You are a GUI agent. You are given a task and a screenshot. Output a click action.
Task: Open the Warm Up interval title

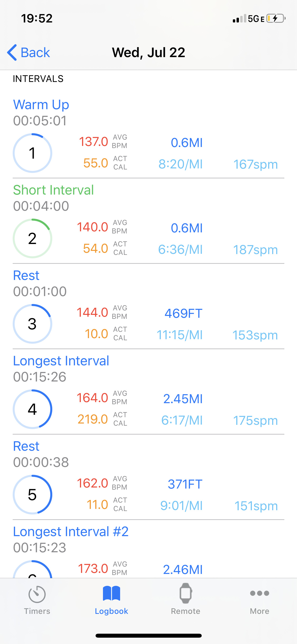coord(41,105)
